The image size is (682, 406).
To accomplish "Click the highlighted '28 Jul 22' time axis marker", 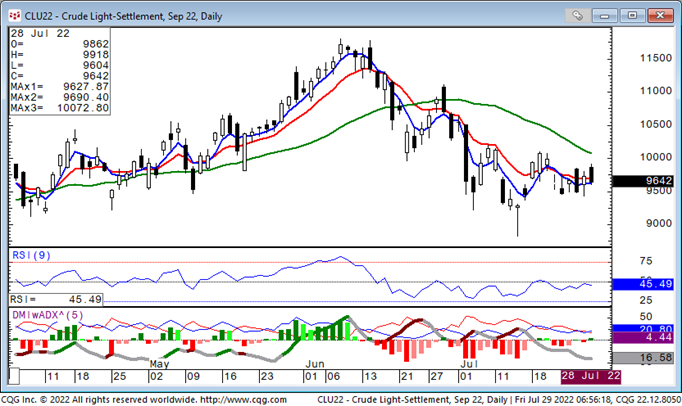I will point(591,376).
